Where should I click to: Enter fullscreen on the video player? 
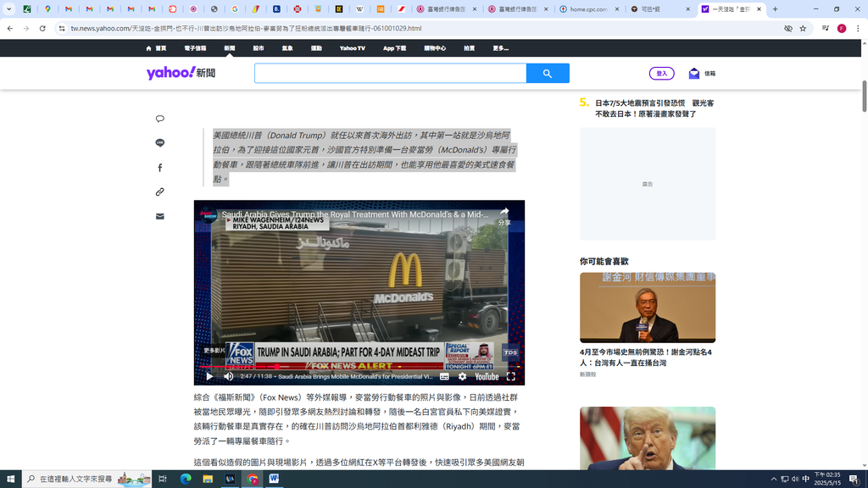click(x=511, y=377)
